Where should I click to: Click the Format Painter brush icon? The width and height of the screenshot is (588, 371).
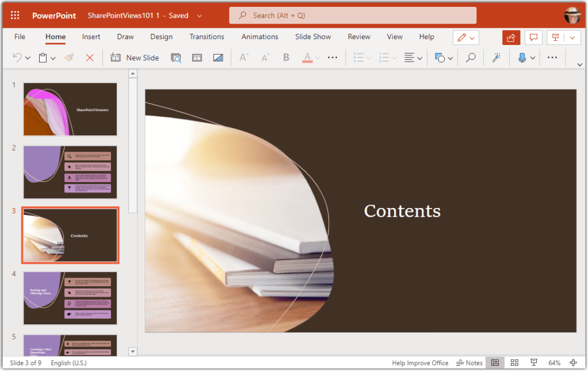(x=69, y=58)
